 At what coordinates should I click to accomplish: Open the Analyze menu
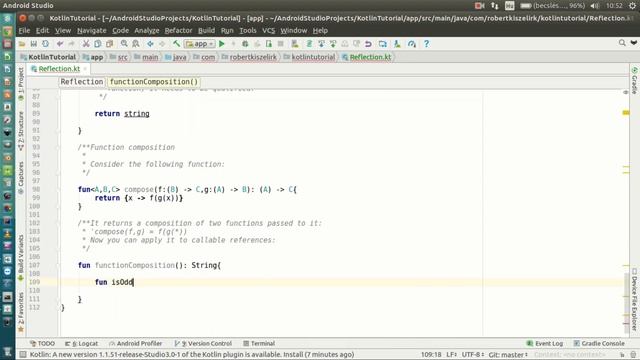coord(147,31)
